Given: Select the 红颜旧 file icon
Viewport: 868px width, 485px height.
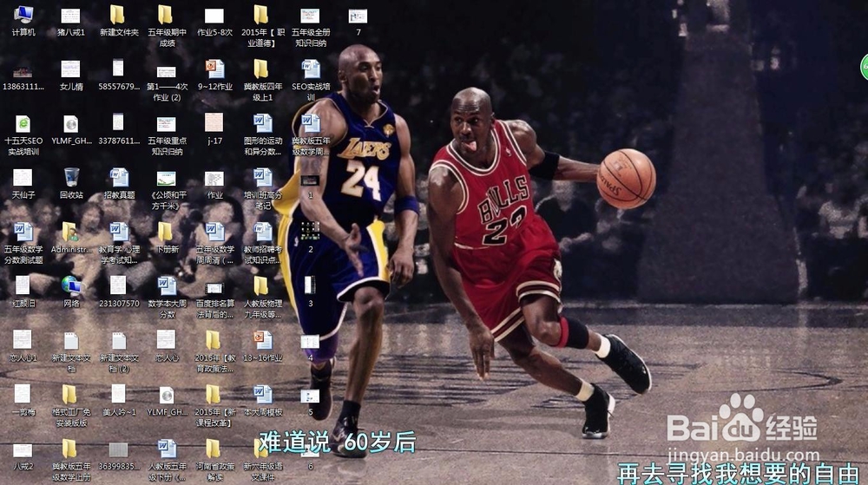Looking at the screenshot, I should [23, 286].
